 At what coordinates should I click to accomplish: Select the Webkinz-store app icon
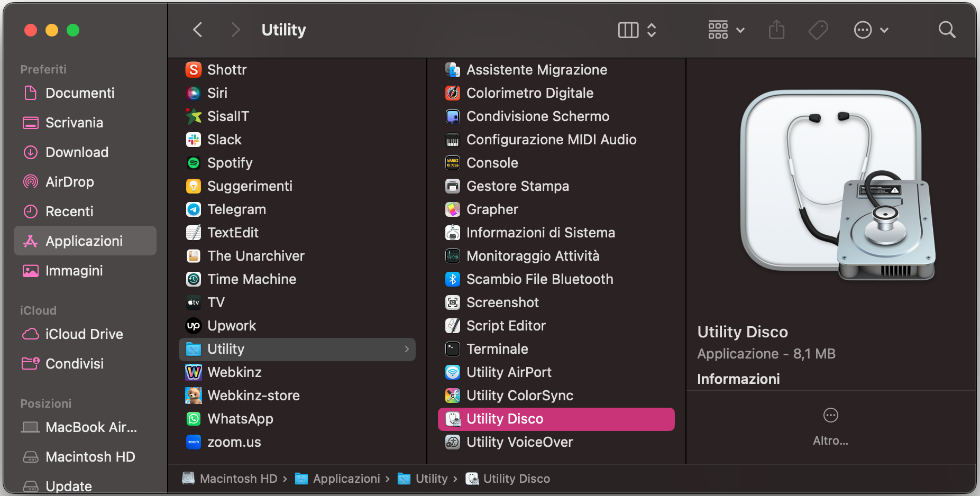[x=194, y=396]
